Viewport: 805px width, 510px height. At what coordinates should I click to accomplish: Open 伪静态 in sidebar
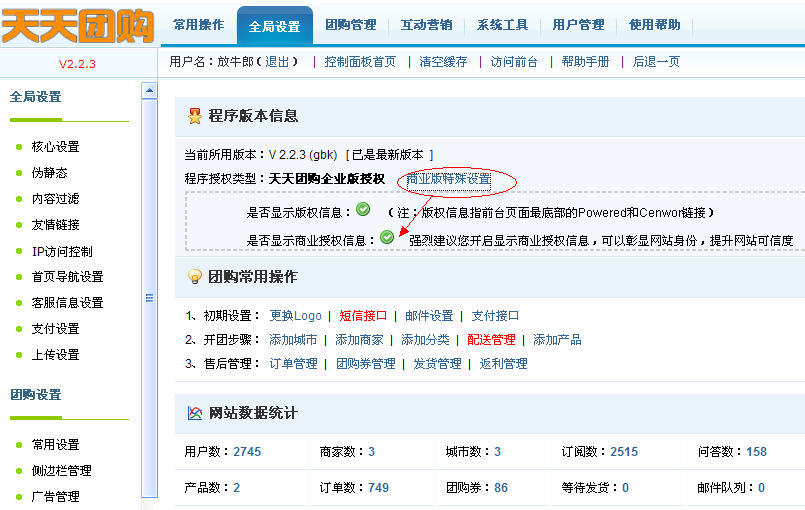click(49, 173)
